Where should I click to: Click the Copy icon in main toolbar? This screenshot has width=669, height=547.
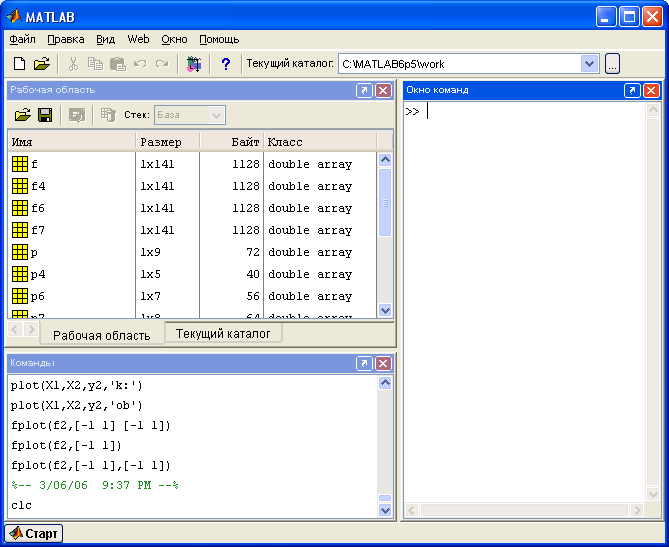[x=95, y=64]
